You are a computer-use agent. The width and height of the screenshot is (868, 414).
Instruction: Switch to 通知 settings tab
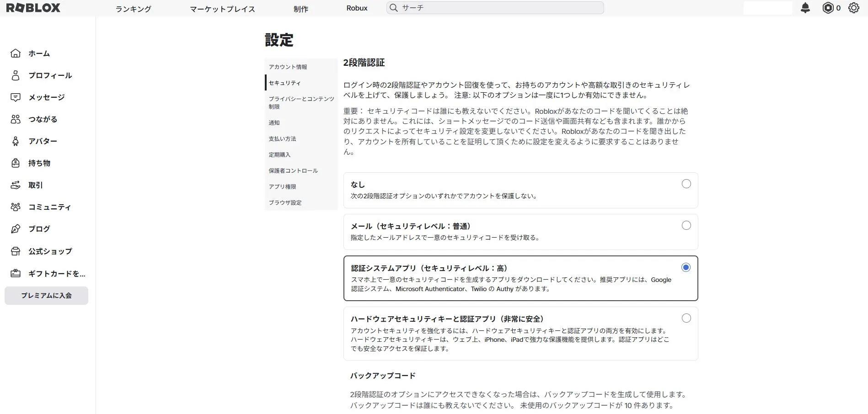click(301, 122)
